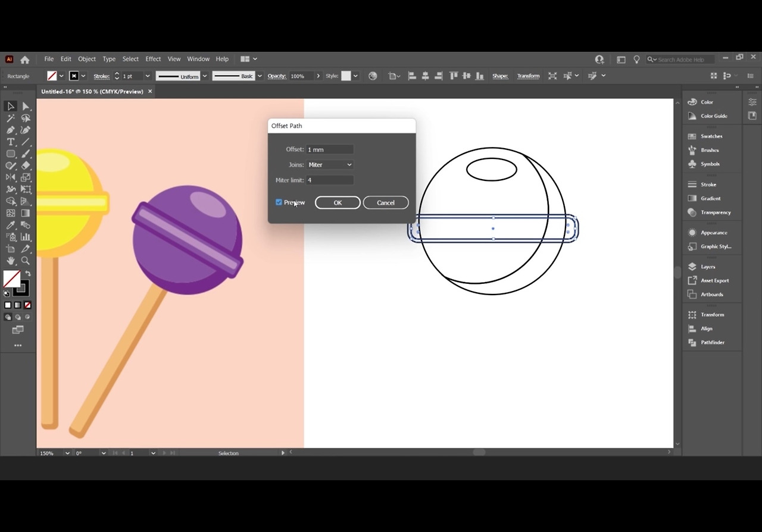Select the Column Graph tool
The height and width of the screenshot is (532, 762).
pos(26,237)
